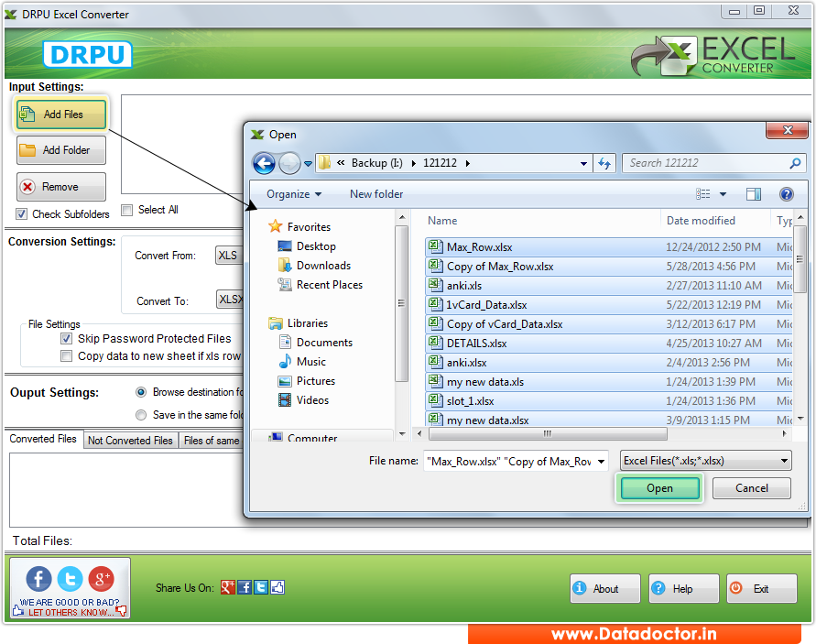The image size is (816, 644).
Task: Switch to Not Converted Files tab
Action: tap(130, 441)
